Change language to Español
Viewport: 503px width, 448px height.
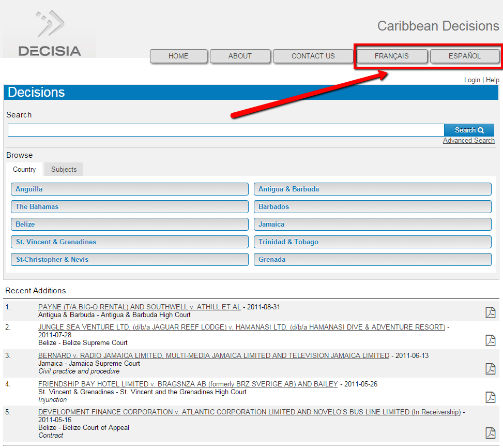(464, 56)
